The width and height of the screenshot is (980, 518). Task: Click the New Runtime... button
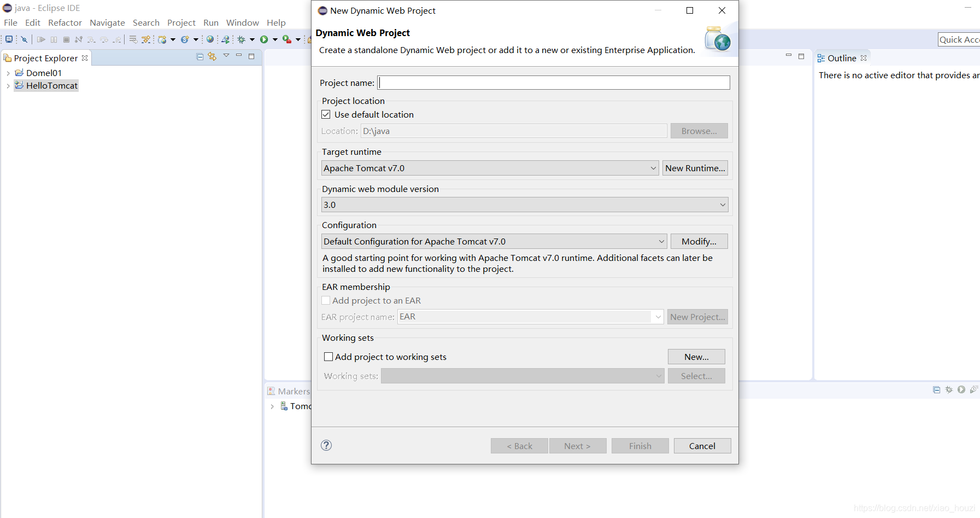pyautogui.click(x=695, y=168)
